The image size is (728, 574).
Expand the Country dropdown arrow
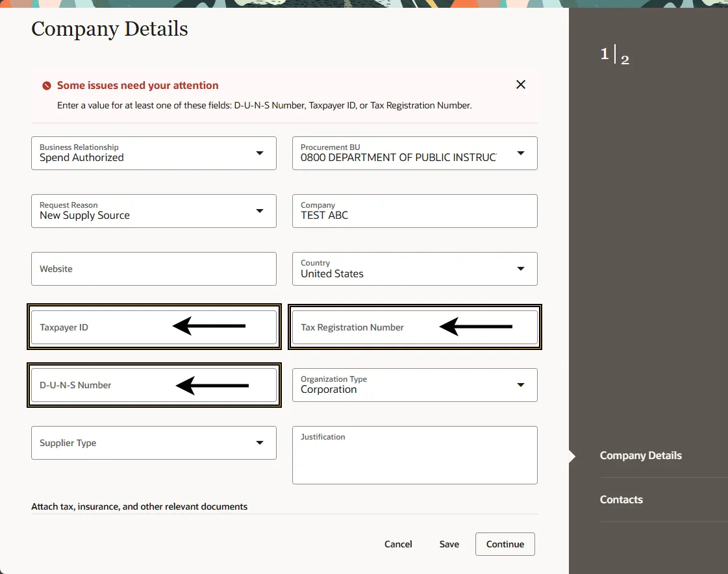point(520,269)
